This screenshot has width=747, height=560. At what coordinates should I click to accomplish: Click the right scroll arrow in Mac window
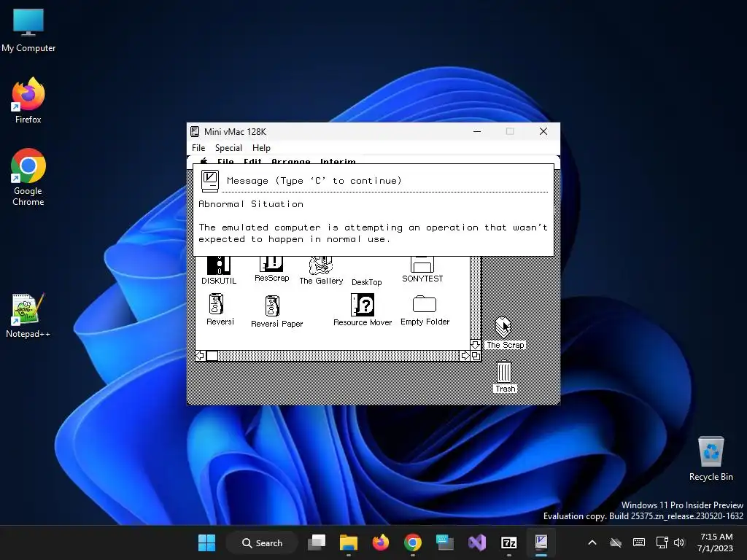(x=465, y=356)
